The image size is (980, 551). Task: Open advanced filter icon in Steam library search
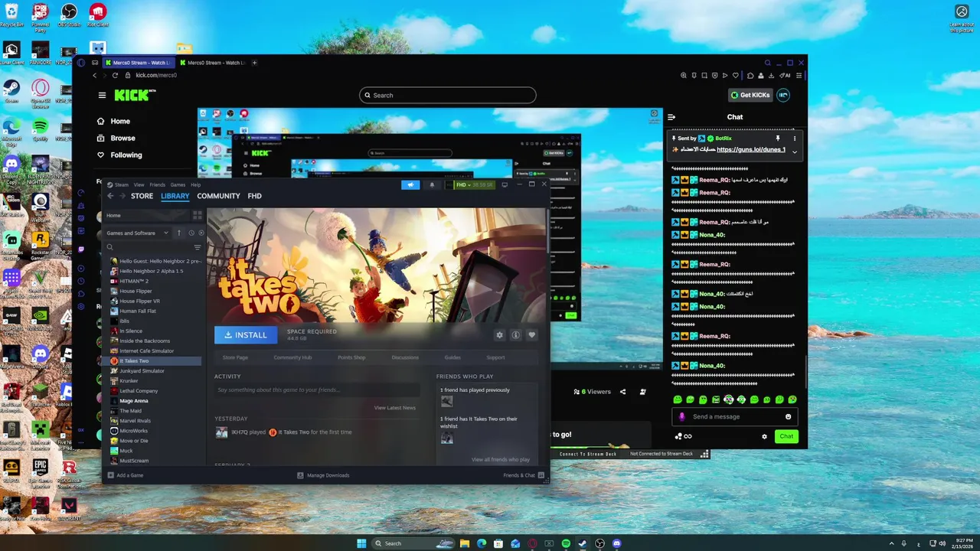(198, 247)
